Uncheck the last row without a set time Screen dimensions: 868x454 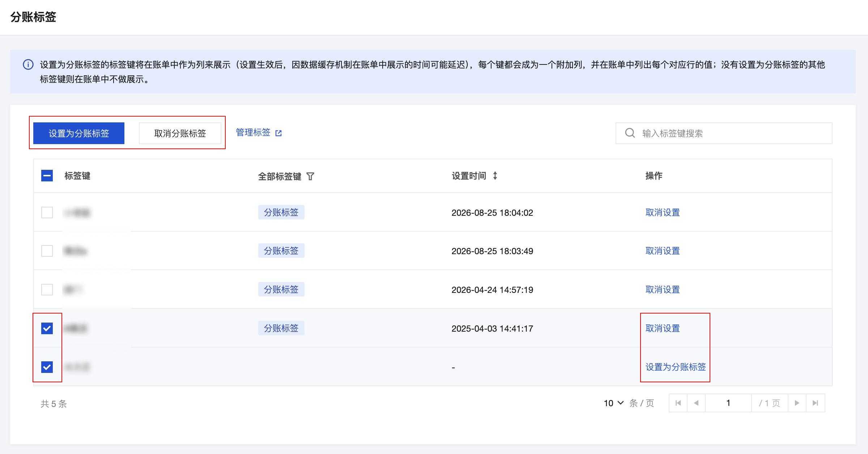pyautogui.click(x=47, y=367)
